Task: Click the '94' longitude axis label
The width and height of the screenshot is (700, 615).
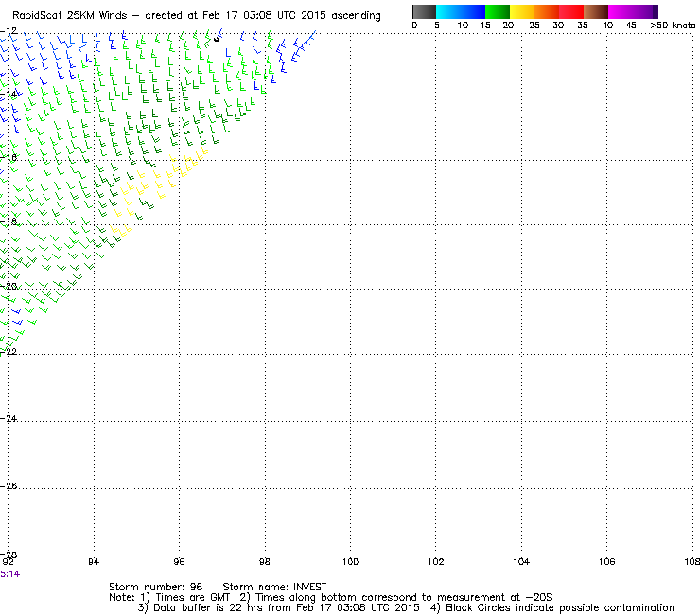Action: tap(94, 562)
